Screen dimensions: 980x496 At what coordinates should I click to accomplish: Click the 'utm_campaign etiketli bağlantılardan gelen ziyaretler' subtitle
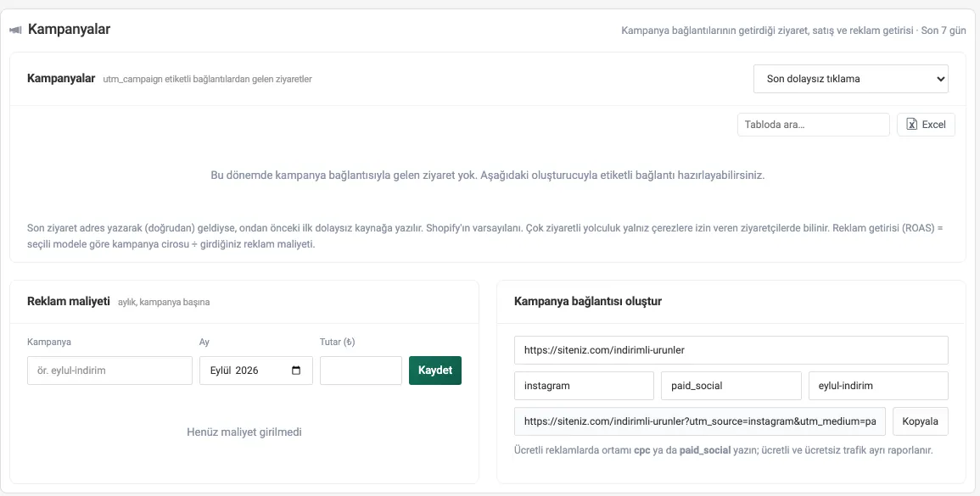[x=208, y=80]
